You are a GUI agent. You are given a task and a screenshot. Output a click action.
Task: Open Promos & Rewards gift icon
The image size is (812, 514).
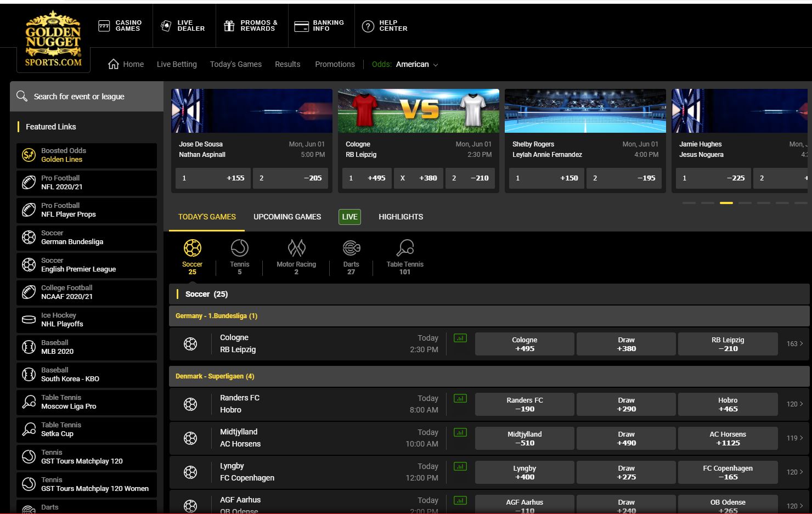coord(229,26)
